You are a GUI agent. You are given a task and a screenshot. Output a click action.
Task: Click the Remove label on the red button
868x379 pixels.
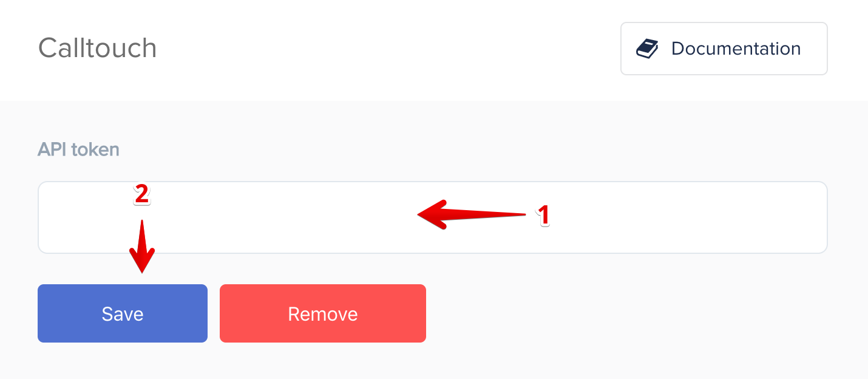323,314
